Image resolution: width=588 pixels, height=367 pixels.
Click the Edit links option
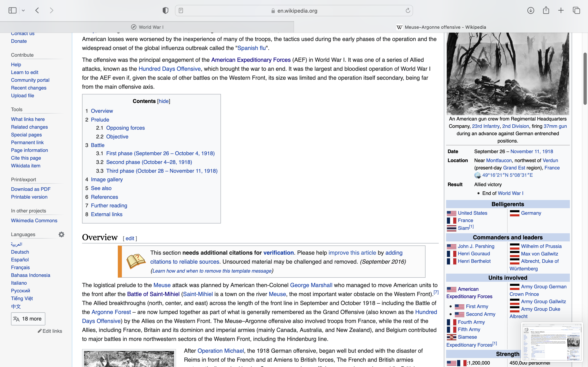pyautogui.click(x=50, y=331)
